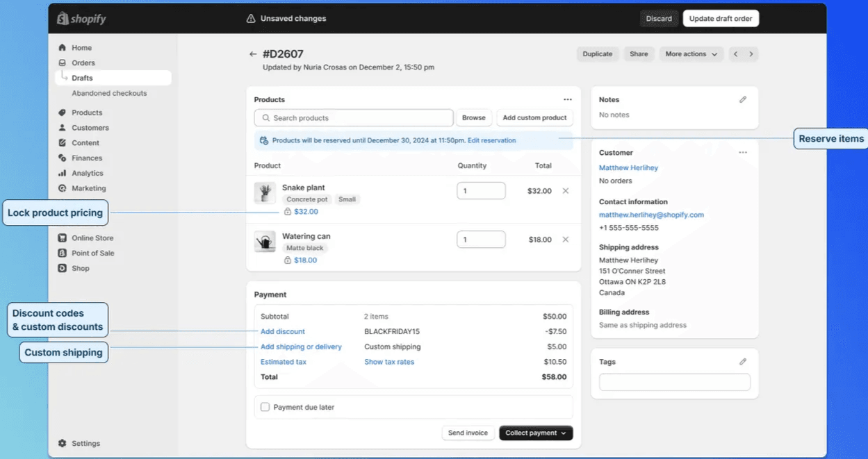Click the Share button
Screen dimensions: 868x459
pyautogui.click(x=639, y=54)
